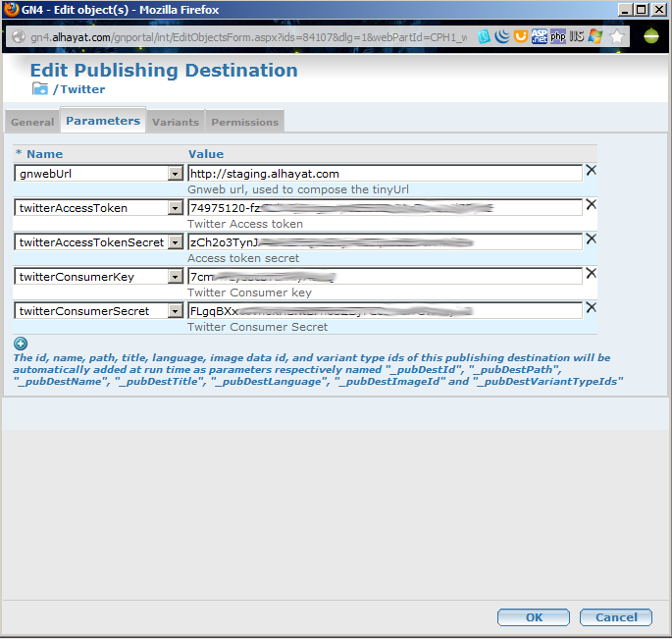672x639 pixels.
Task: Edit the twitterConsumerSecret value field
Action: click(385, 310)
